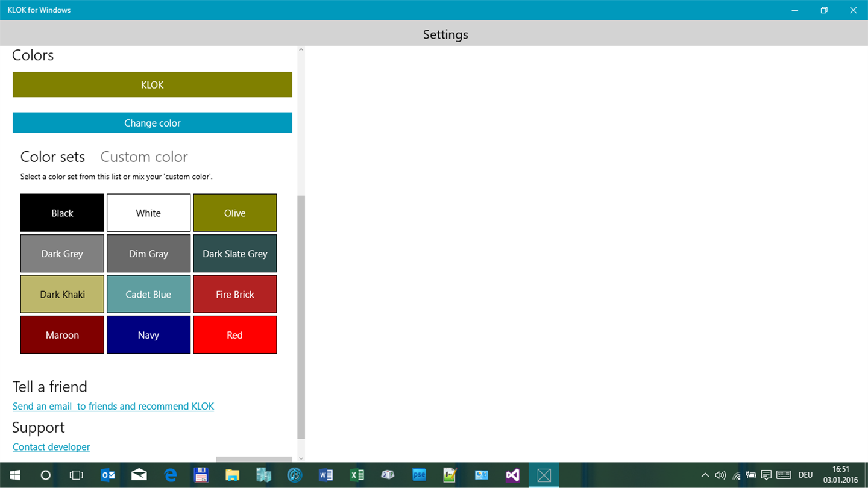The image size is (868, 488).
Task: Open 'Send an email to friends' link
Action: 113,406
